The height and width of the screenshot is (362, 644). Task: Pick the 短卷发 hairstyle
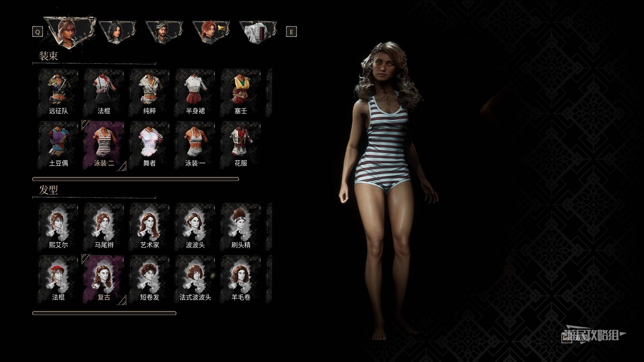[x=150, y=279]
